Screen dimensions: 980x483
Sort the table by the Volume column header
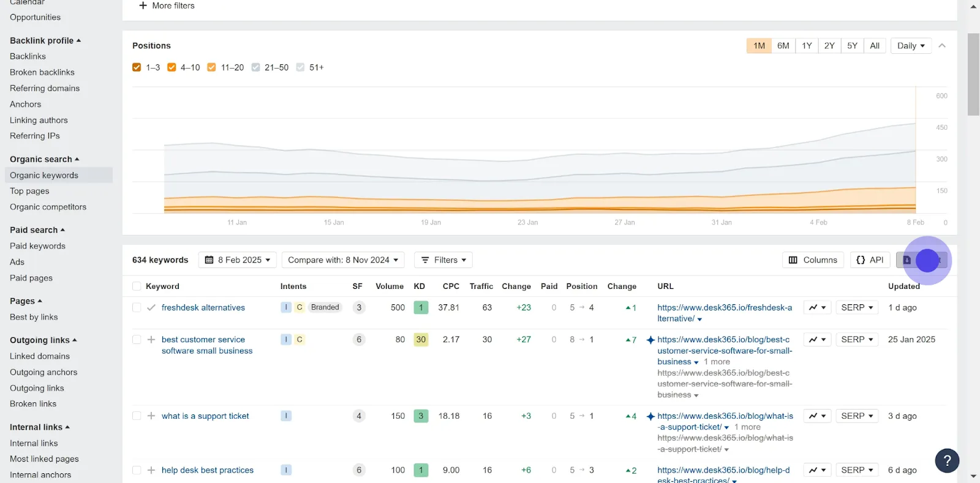point(390,286)
